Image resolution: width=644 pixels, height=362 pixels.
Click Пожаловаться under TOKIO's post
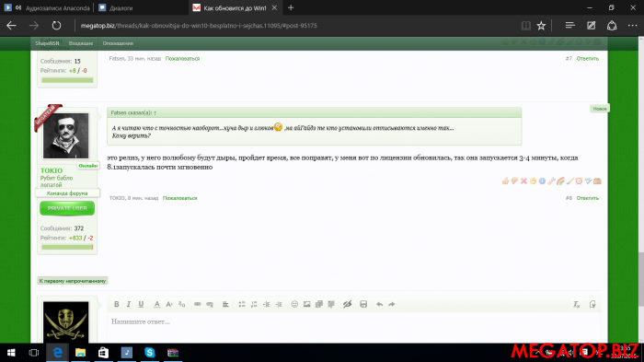[x=180, y=198]
